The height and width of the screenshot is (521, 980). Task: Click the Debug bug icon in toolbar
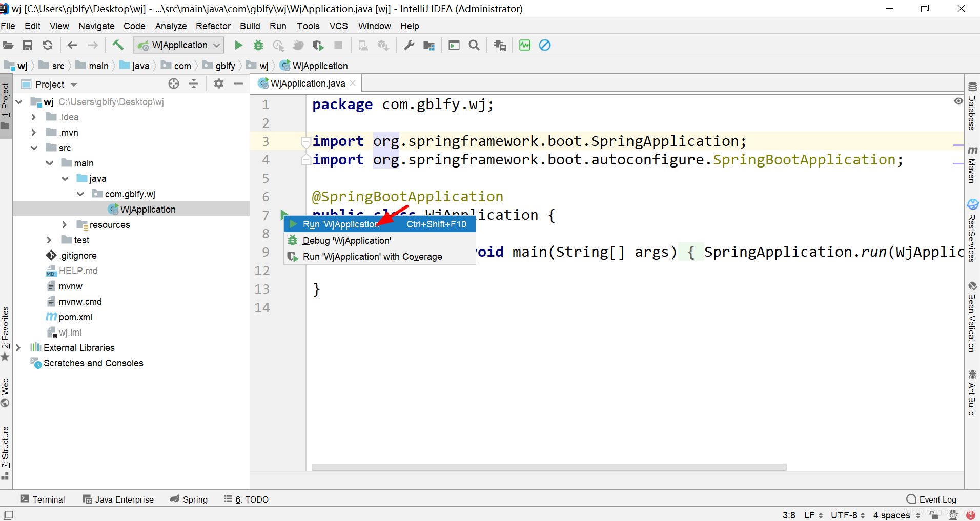click(x=258, y=46)
